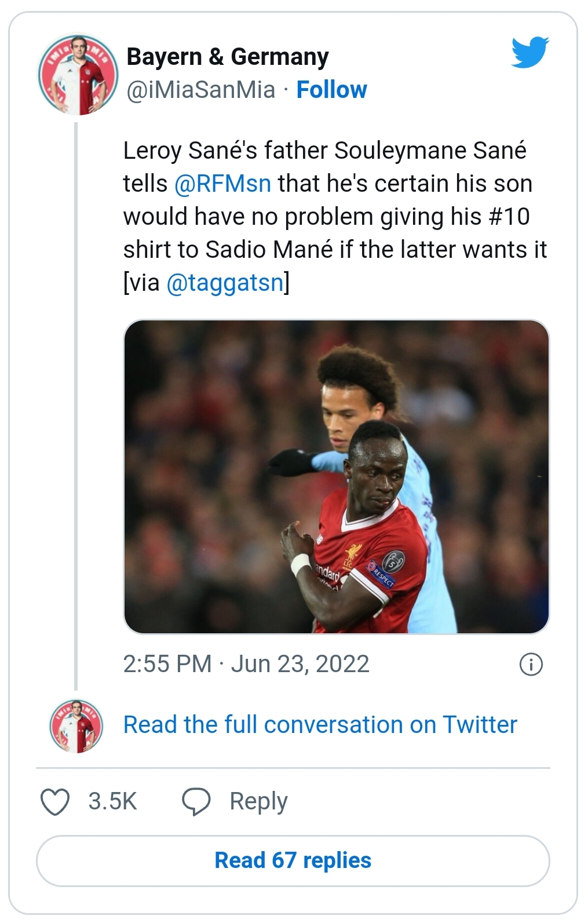Like the tweet with heart icon

[x=55, y=802]
